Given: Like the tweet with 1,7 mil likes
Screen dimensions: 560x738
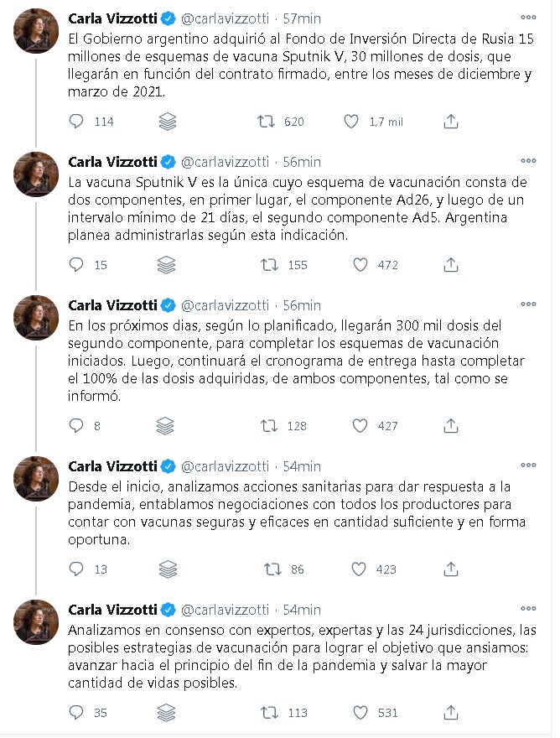Looking at the screenshot, I should pos(352,122).
